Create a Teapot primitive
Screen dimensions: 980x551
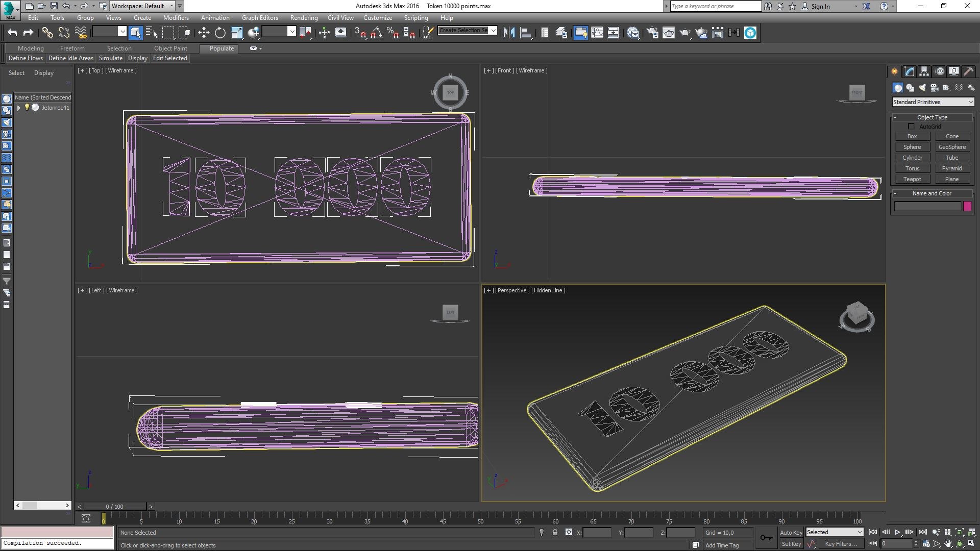click(912, 179)
